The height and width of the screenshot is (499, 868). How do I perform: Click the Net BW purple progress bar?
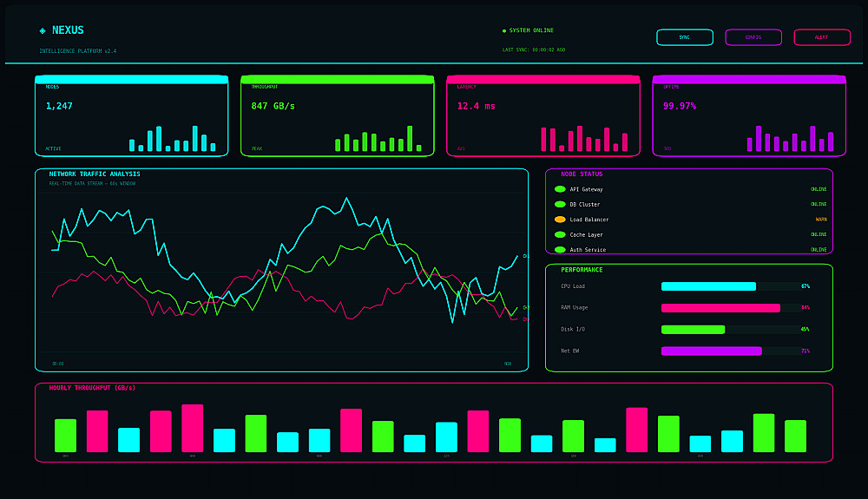(731, 351)
